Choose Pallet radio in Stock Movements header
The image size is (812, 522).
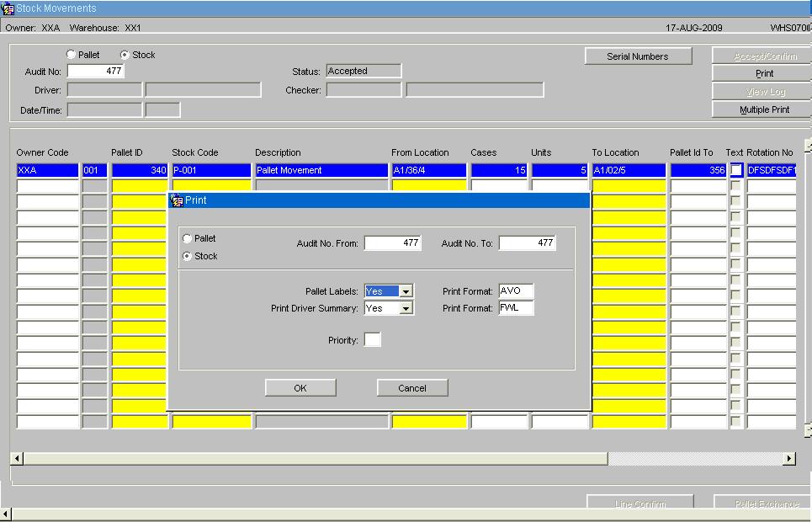71,55
